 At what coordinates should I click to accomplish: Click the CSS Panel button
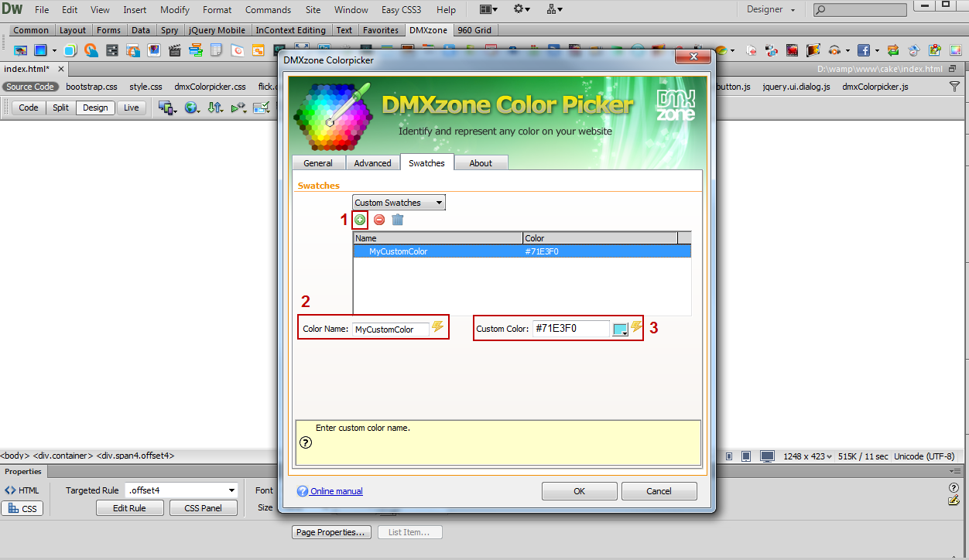[203, 508]
